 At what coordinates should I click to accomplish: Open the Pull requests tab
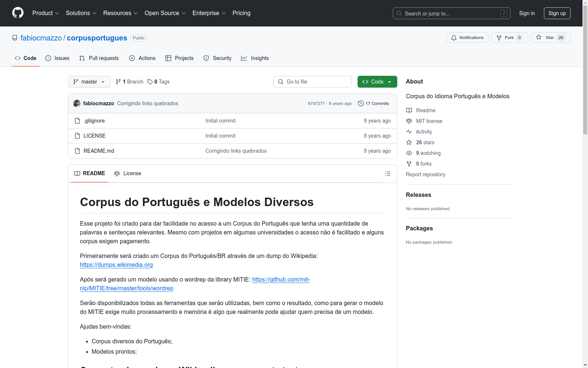tap(99, 58)
